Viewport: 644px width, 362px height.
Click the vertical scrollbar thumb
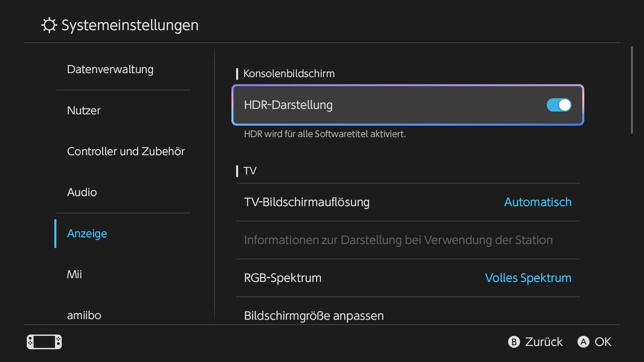(x=632, y=90)
